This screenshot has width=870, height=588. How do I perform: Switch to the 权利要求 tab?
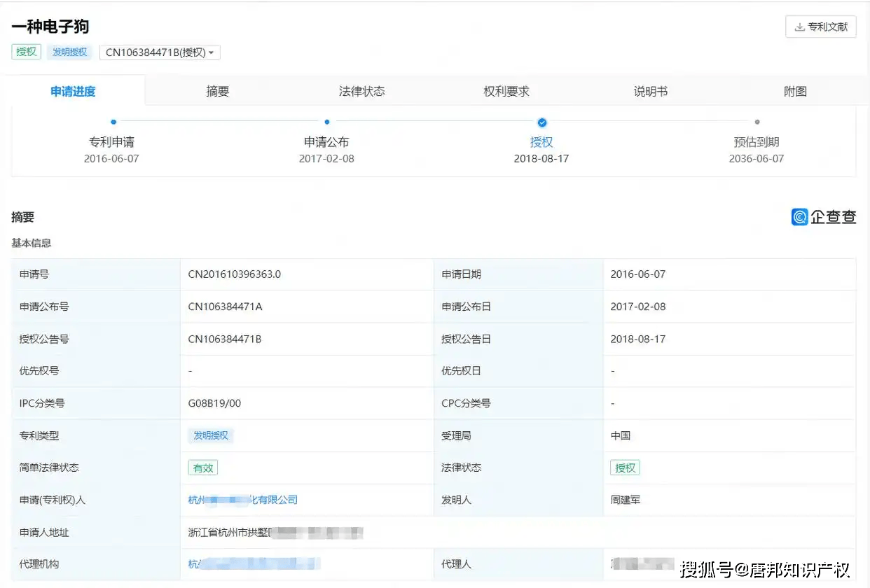(x=506, y=90)
